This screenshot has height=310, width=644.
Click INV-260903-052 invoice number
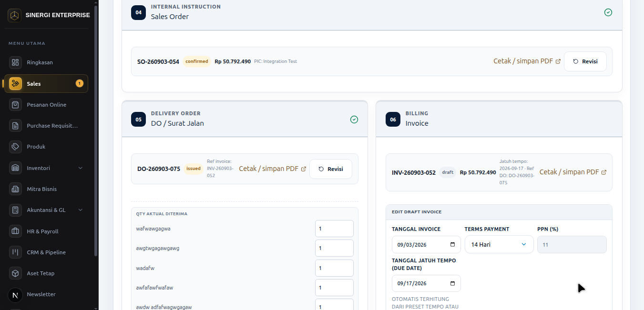(x=414, y=172)
